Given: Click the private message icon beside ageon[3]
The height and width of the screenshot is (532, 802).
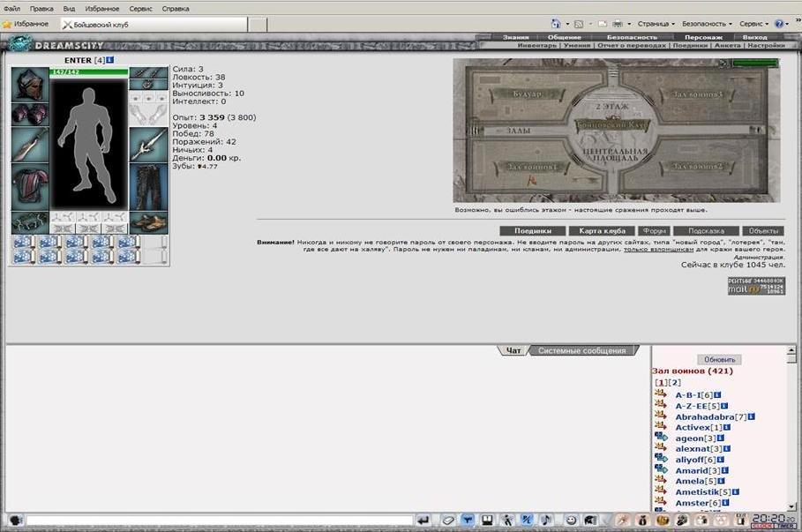Looking at the screenshot, I should (x=661, y=438).
